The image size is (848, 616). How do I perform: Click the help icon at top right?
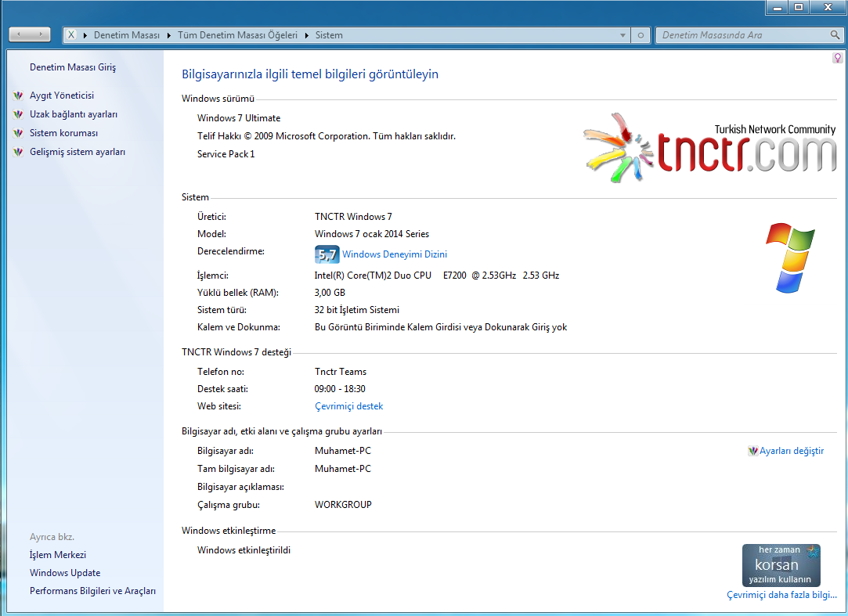pyautogui.click(x=837, y=58)
